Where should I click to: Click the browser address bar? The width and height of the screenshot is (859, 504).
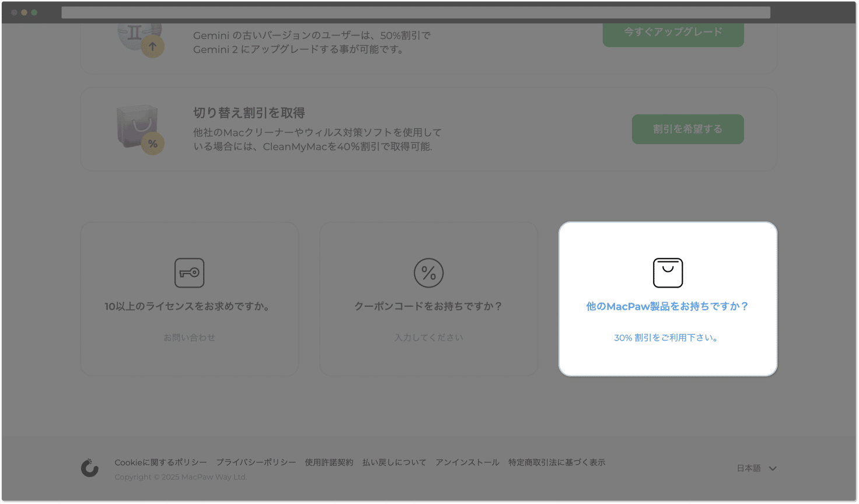click(x=415, y=12)
